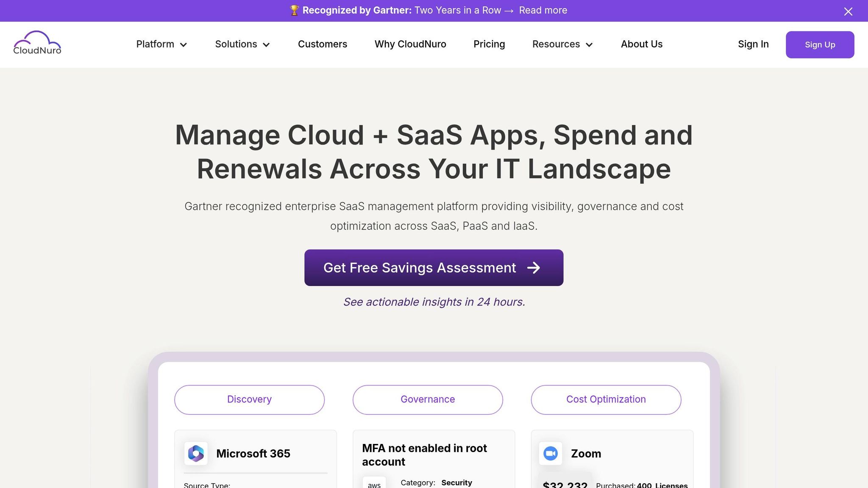868x488 pixels.
Task: Expand the Platform dropdown menu
Action: pyautogui.click(x=161, y=44)
